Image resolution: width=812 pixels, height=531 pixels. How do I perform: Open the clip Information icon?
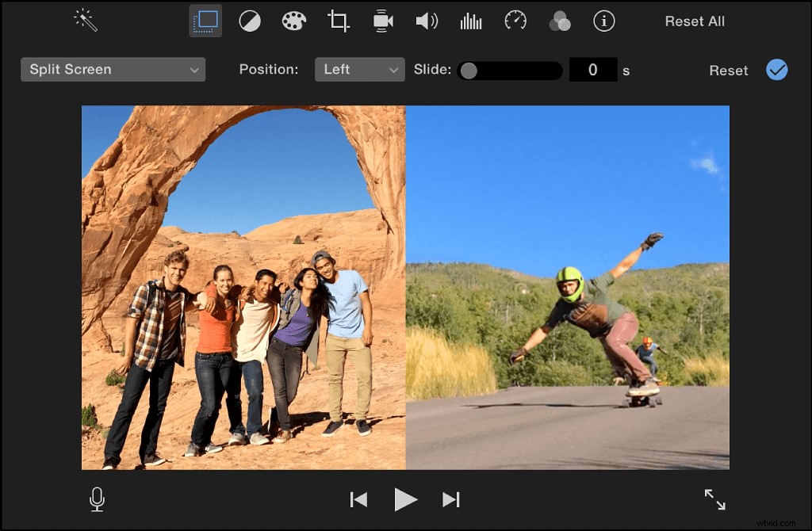(x=604, y=21)
